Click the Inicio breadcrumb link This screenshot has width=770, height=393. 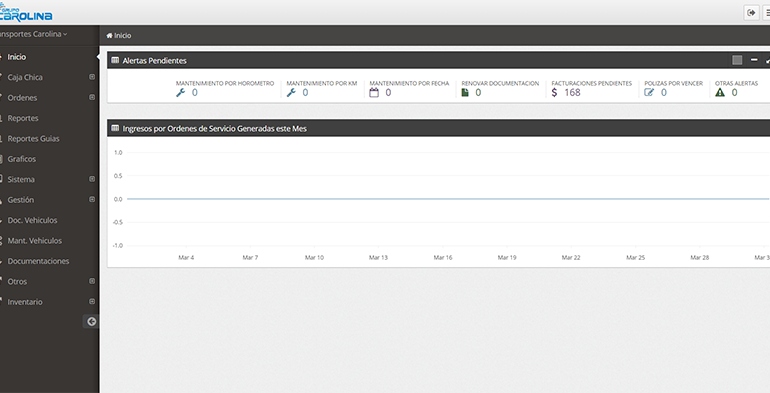[x=123, y=35]
